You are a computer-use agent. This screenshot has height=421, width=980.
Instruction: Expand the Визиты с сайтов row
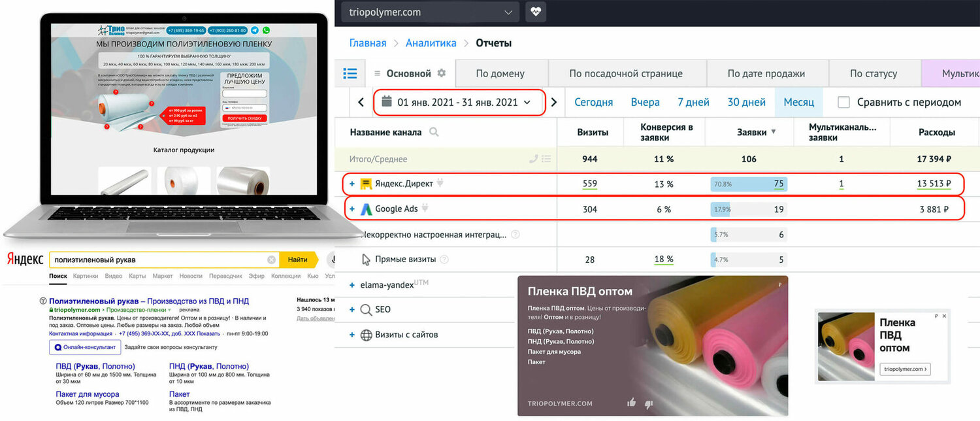tap(352, 335)
